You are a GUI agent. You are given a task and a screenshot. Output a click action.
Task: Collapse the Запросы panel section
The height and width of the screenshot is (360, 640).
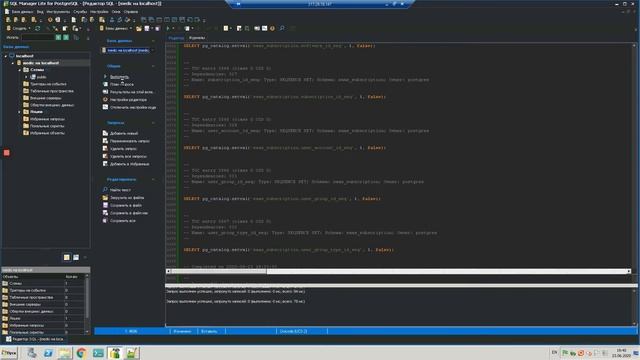click(153, 123)
